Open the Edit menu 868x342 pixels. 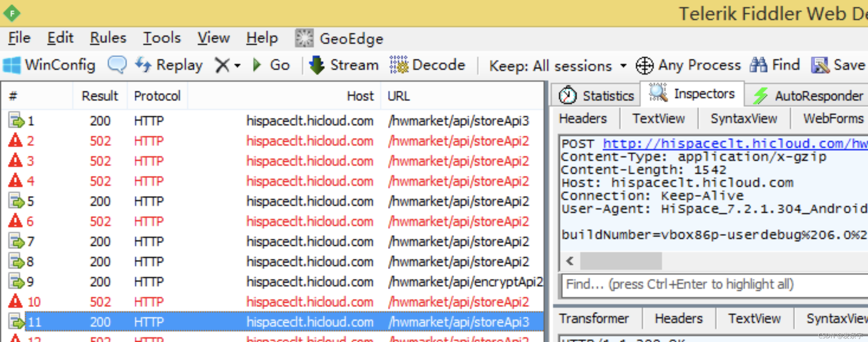click(x=60, y=38)
